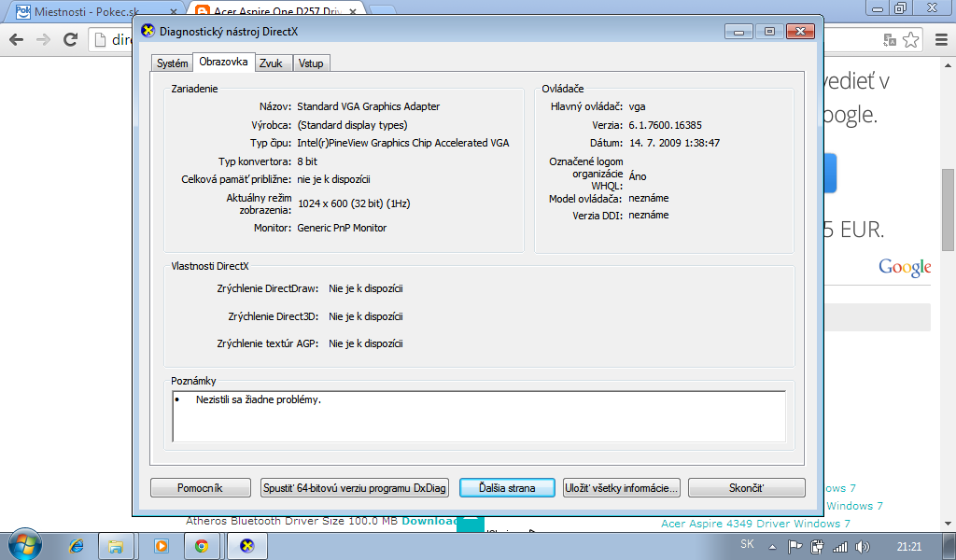
Task: Click Uložiť všetky informácie button
Action: (621, 488)
